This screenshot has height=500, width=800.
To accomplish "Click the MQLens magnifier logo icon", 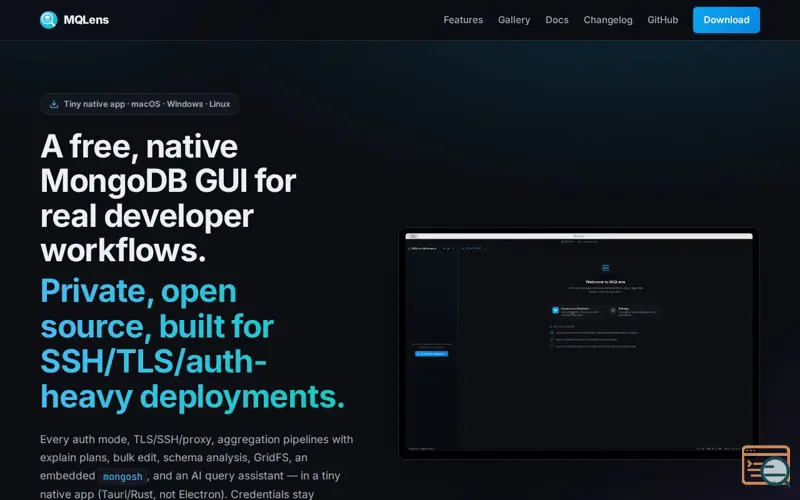I will pyautogui.click(x=48, y=20).
